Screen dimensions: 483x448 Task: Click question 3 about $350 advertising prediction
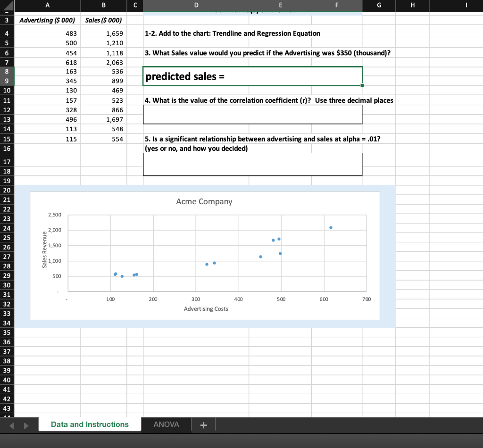(x=268, y=53)
